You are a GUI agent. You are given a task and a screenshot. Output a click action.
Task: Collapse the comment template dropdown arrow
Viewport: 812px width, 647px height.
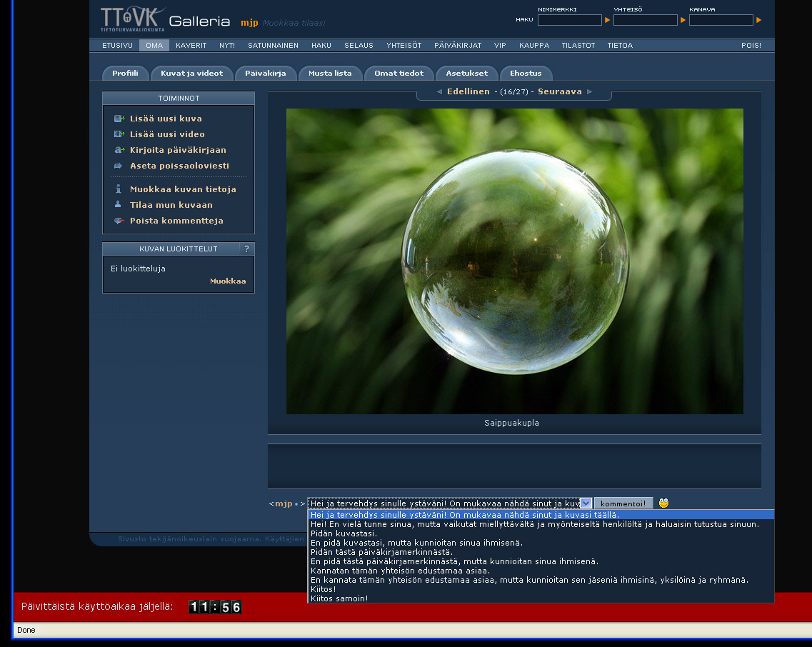point(586,503)
